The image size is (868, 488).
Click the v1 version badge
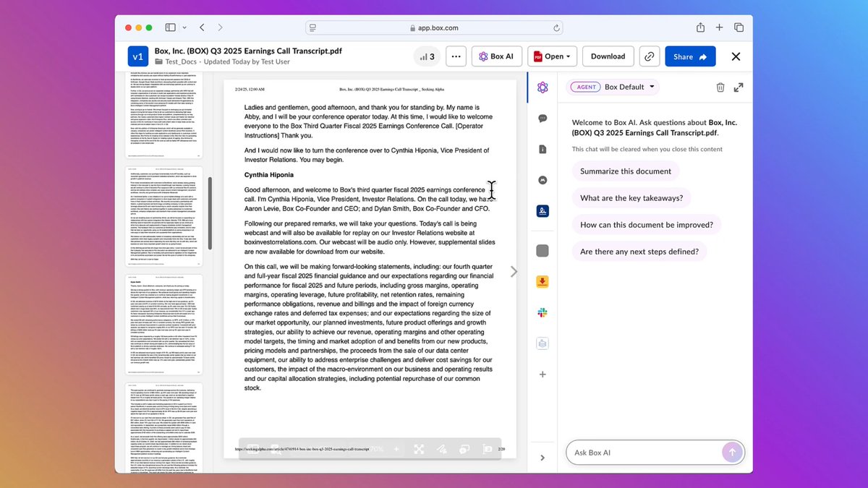[x=137, y=56]
